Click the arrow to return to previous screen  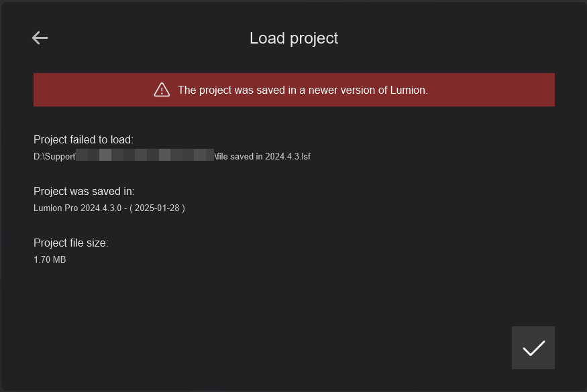click(40, 38)
